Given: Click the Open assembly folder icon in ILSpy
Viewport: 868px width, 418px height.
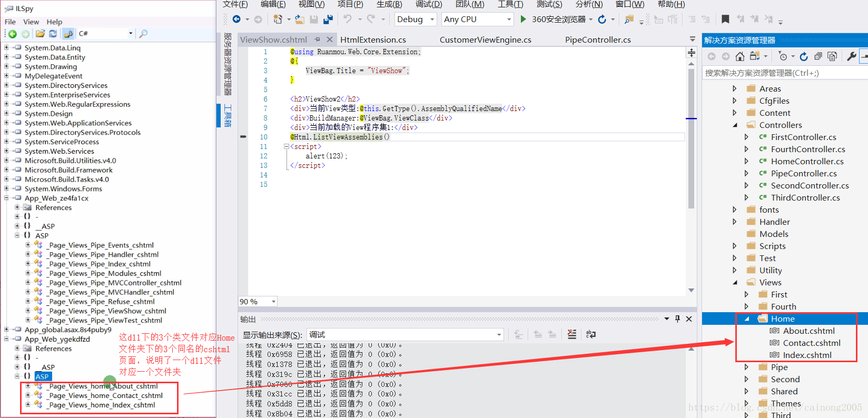Looking at the screenshot, I should click(40, 34).
